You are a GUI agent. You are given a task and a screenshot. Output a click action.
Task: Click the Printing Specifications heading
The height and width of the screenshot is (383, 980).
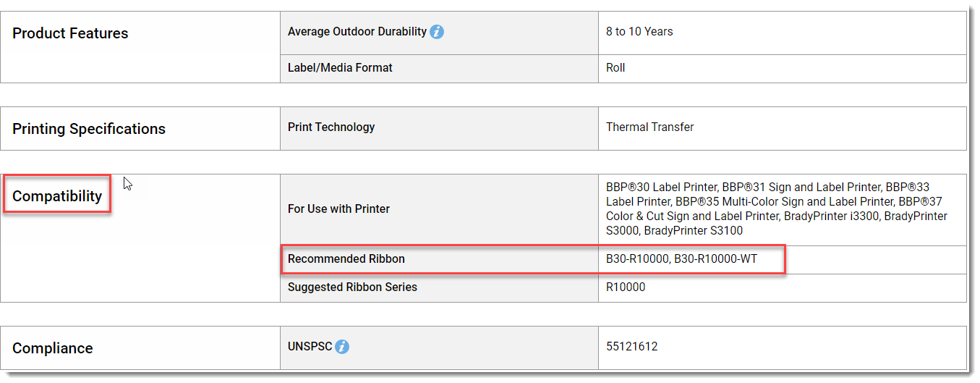[89, 129]
